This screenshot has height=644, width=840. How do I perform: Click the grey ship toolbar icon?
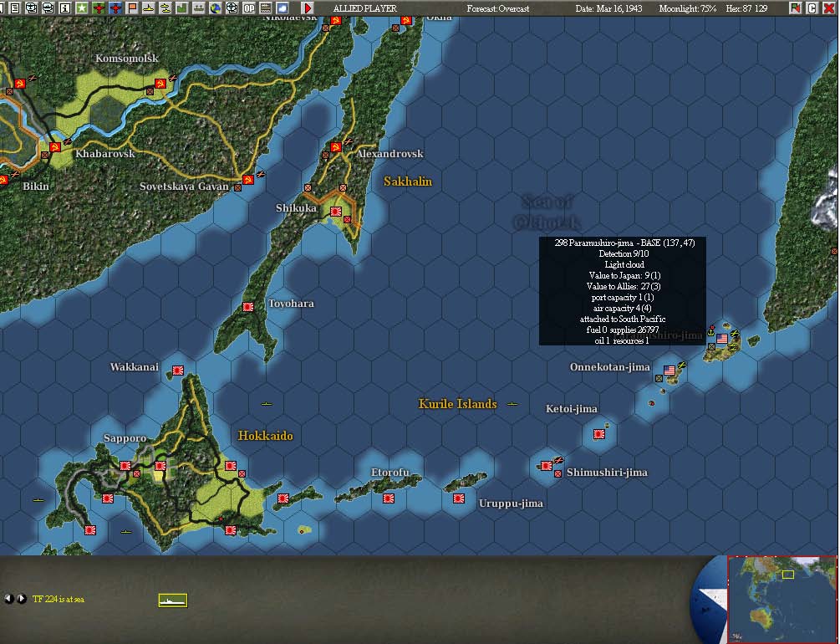point(199,8)
